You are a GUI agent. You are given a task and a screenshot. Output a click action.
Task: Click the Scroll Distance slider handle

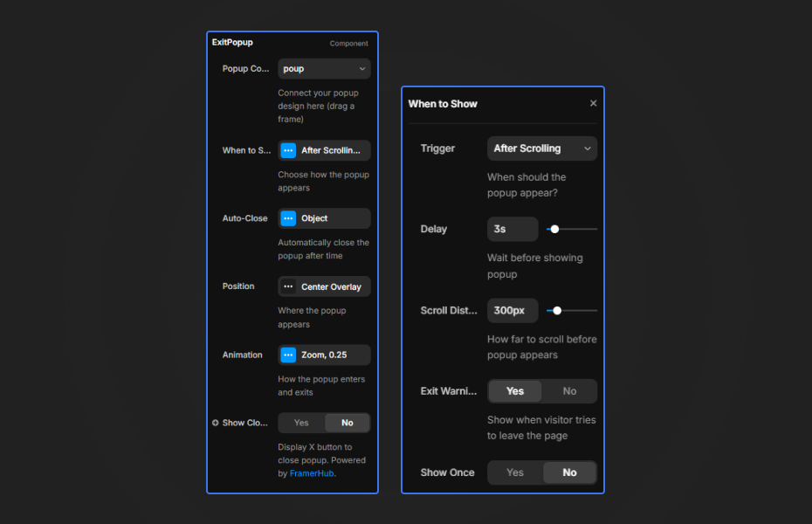click(x=557, y=310)
